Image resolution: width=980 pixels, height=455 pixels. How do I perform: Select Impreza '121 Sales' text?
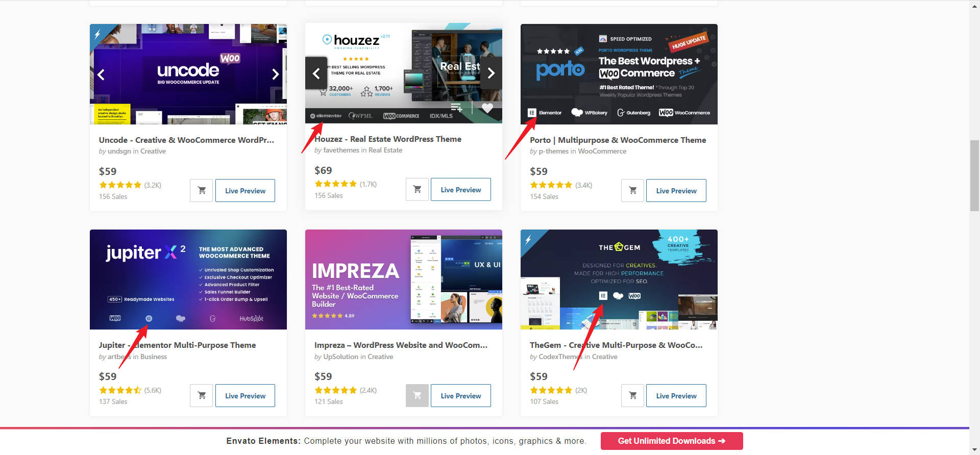(329, 401)
